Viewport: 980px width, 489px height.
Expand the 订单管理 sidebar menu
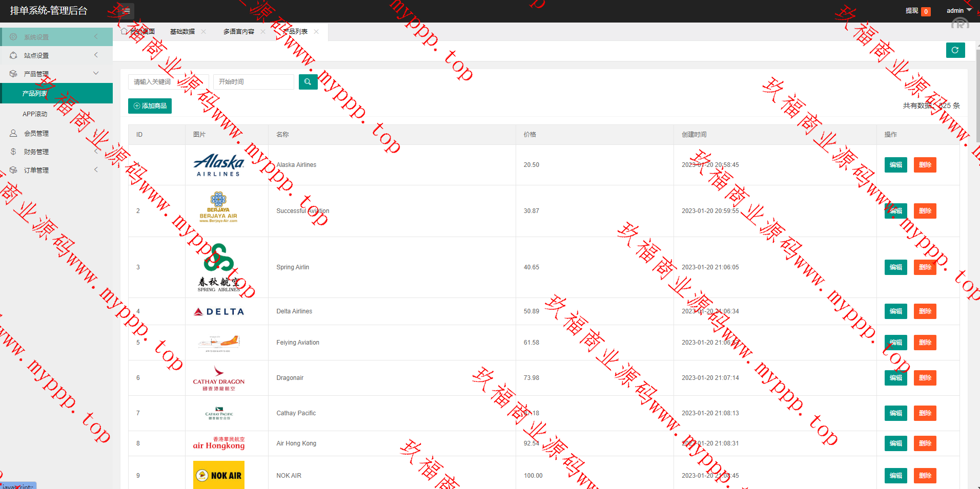56,170
